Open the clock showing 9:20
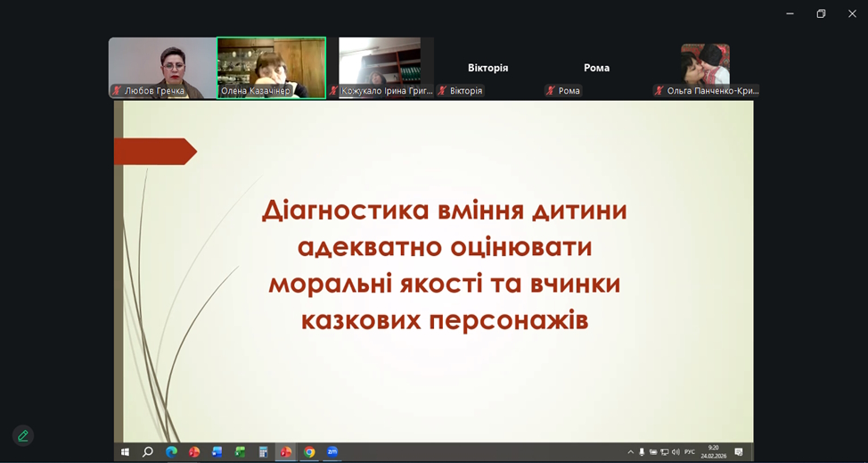The image size is (868, 463). (713, 452)
